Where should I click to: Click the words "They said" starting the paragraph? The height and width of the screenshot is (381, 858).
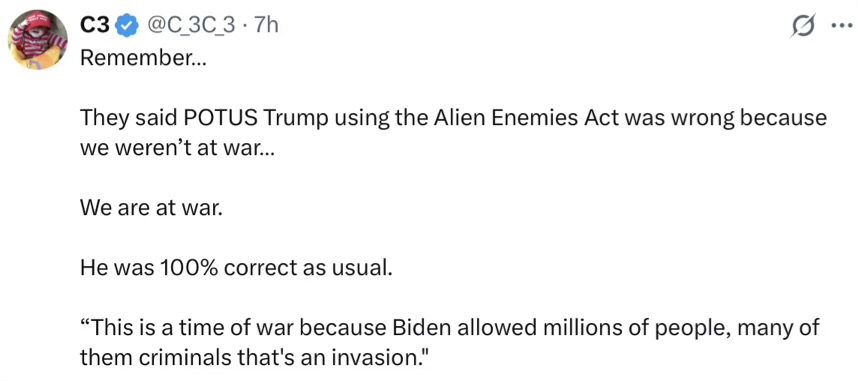(x=127, y=119)
